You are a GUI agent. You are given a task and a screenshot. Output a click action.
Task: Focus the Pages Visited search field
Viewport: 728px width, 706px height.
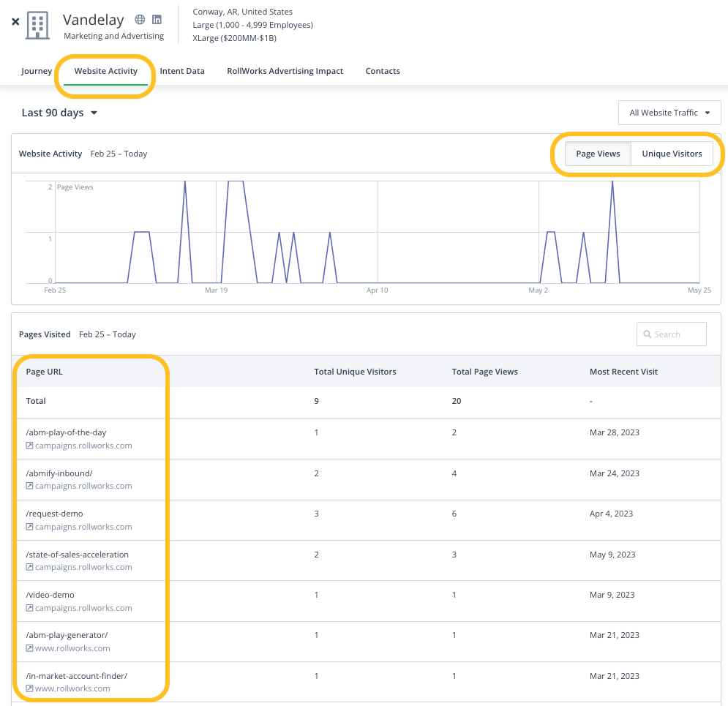tap(672, 334)
